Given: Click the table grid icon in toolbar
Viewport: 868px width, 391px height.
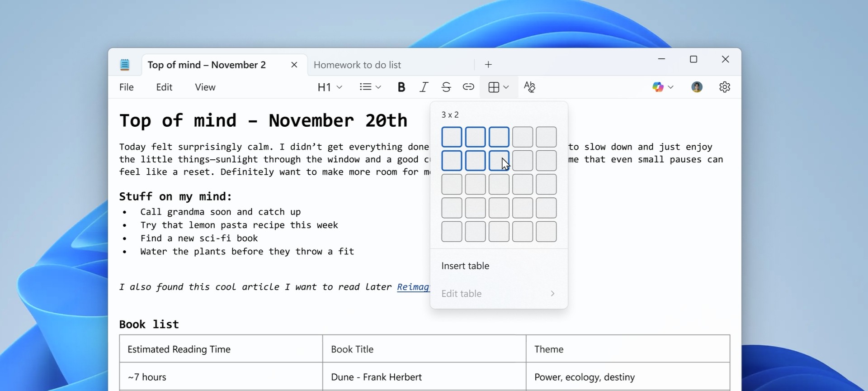Looking at the screenshot, I should click(494, 87).
